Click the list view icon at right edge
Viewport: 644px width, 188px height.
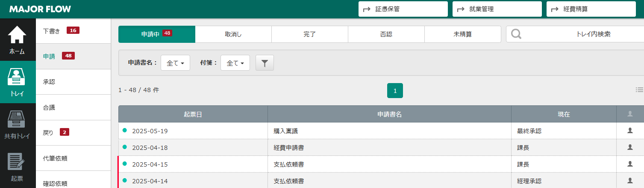(639, 90)
